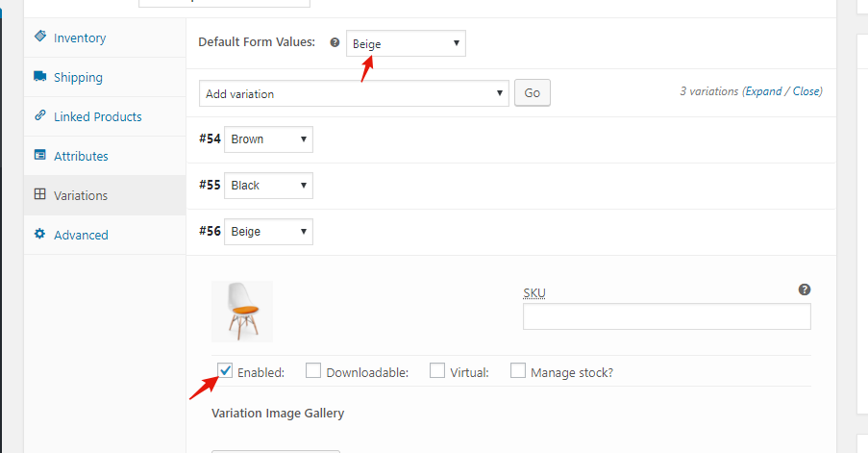Click the Advanced gear icon

point(39,234)
